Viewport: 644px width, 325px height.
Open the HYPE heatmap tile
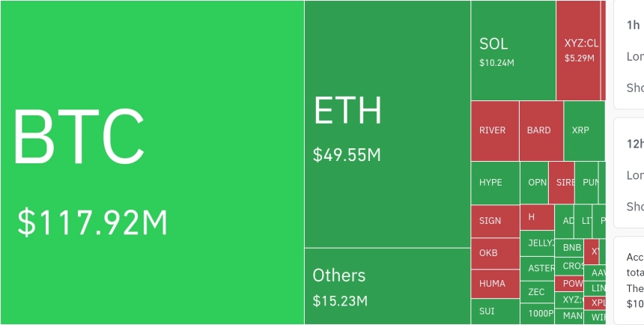click(494, 183)
